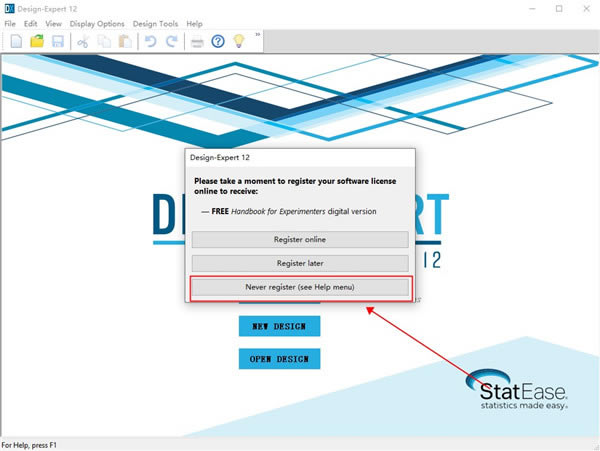Click the Undo arrow icon
600x451 pixels.
(151, 41)
